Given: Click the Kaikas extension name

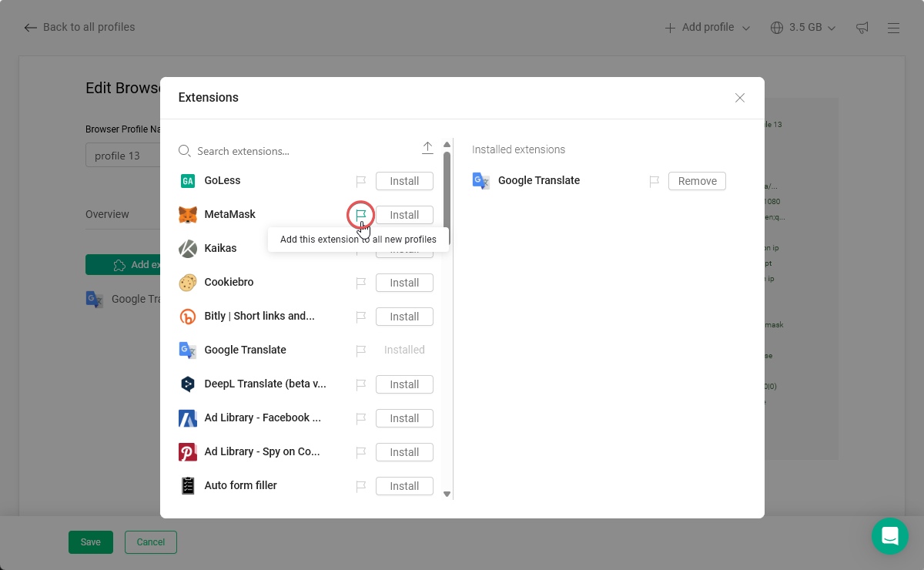Looking at the screenshot, I should [x=220, y=248].
